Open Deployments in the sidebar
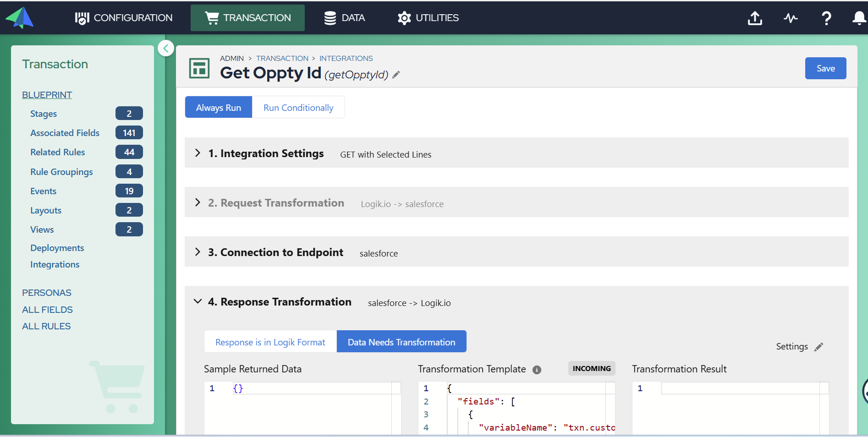The height and width of the screenshot is (437, 868). 57,248
